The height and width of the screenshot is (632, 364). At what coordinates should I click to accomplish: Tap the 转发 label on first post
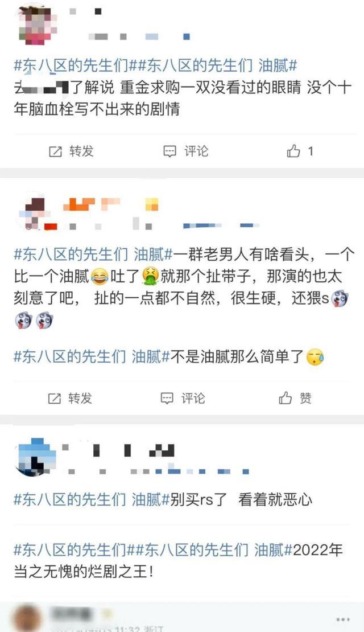(81, 151)
